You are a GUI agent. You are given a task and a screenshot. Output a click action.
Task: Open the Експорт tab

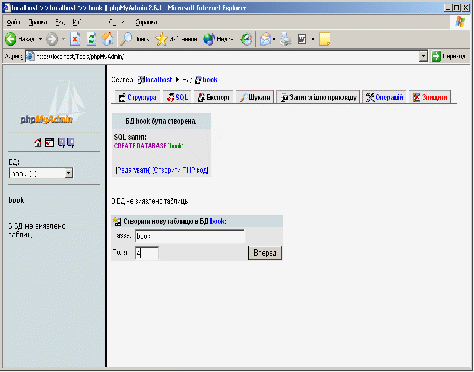214,97
